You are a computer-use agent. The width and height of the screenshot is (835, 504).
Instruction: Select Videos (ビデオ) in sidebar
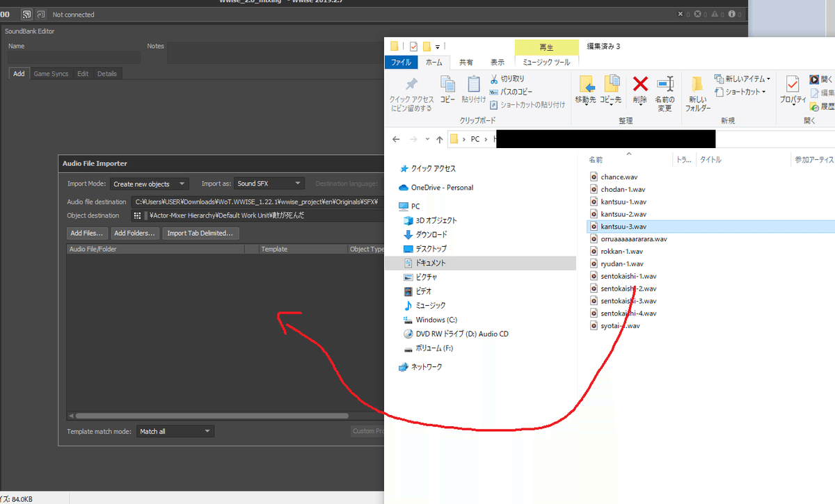pyautogui.click(x=418, y=291)
